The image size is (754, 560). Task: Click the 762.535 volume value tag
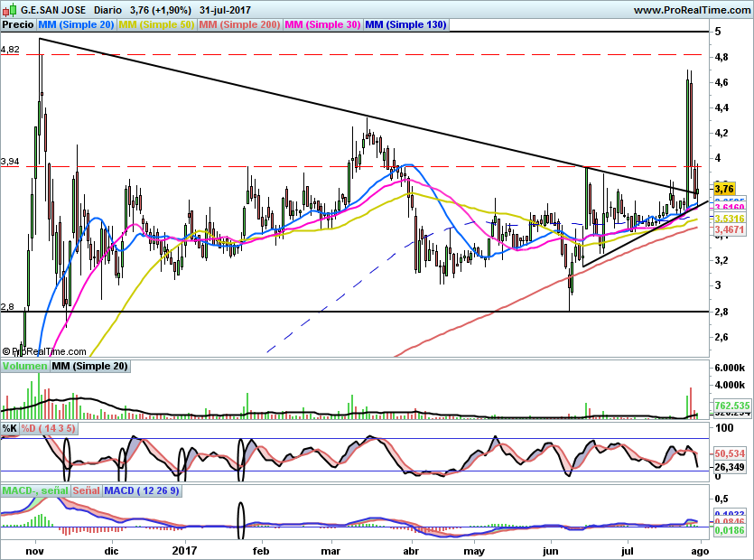click(732, 405)
